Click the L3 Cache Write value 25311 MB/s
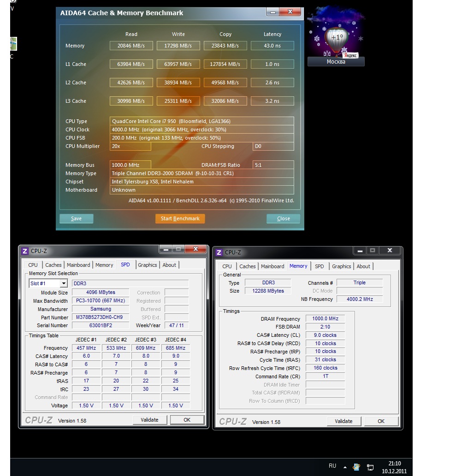Viewport: 450px width, 476px height. pyautogui.click(x=178, y=101)
